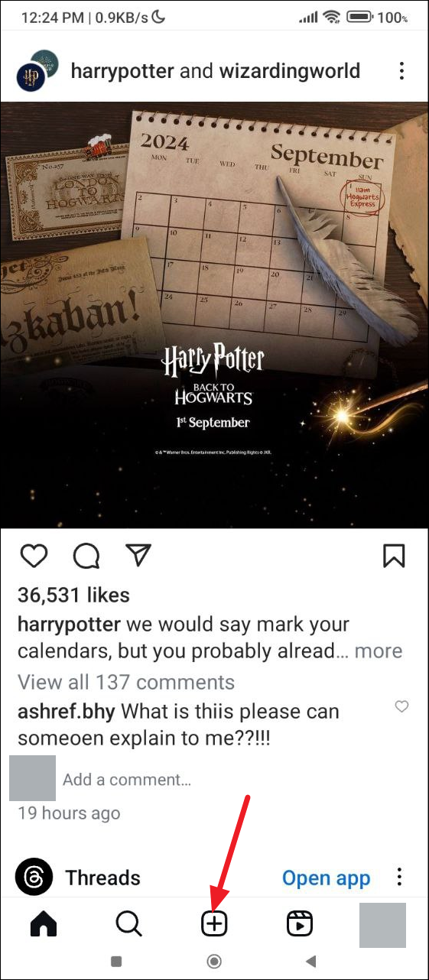Viewport: 429px width, 980px height.
Task: Open profile tab at bottom right
Action: pyautogui.click(x=382, y=925)
